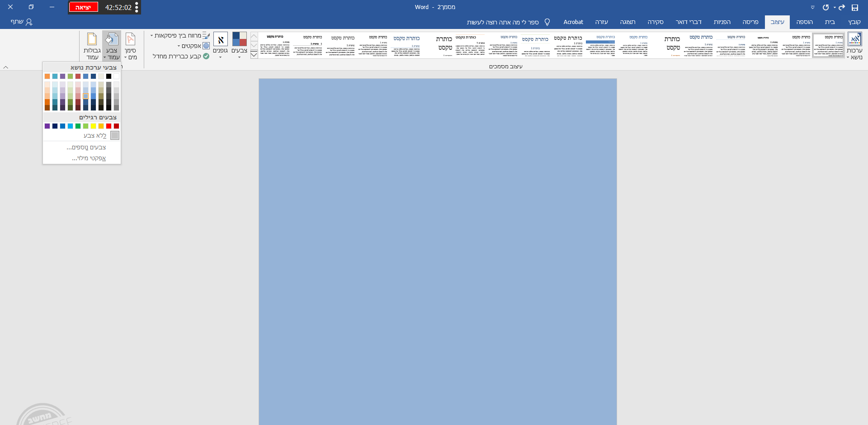Expand the style sets gallery More arrow
The image size is (868, 425).
(x=254, y=55)
